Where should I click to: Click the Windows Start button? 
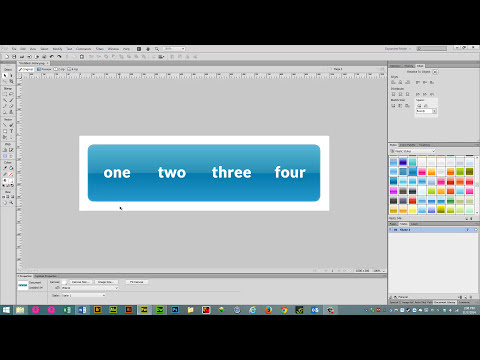click(x=6, y=310)
